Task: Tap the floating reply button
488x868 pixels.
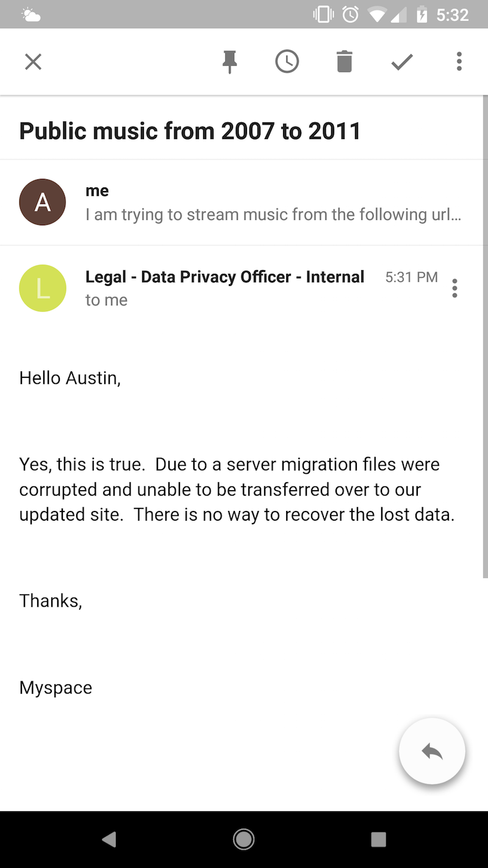Action: pos(432,751)
